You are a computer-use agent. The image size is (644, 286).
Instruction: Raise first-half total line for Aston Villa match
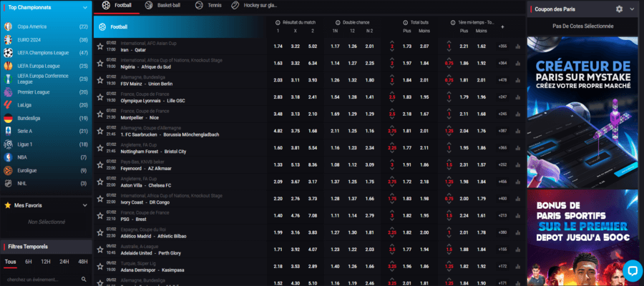tap(449, 177)
